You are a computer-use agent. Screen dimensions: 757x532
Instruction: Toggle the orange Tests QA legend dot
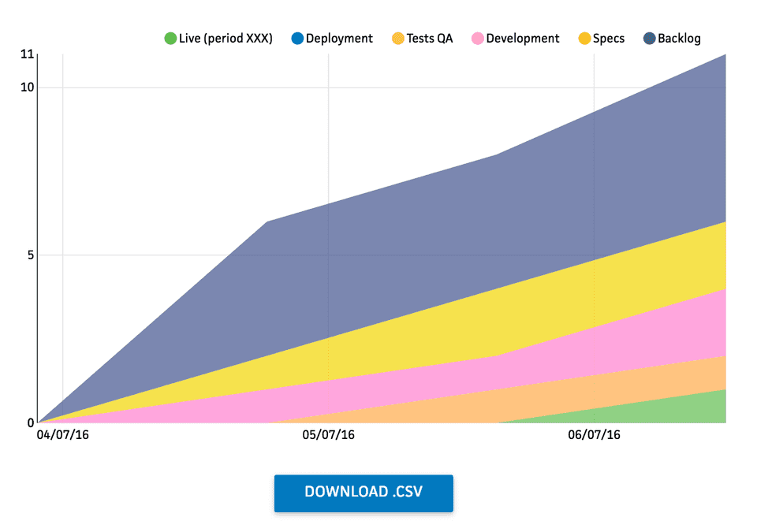pos(397,38)
